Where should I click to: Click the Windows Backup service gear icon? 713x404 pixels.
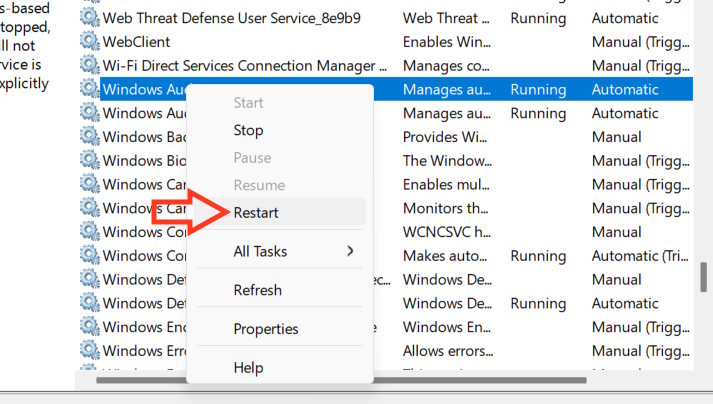(x=90, y=137)
